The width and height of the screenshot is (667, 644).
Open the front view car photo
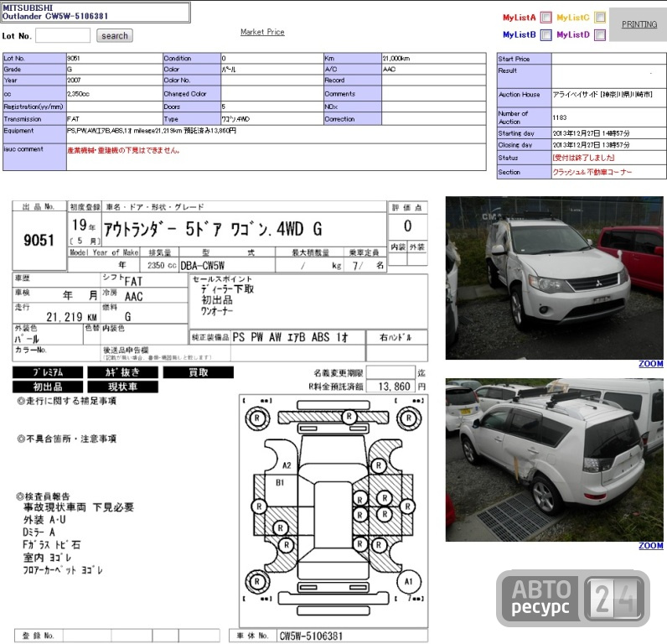click(x=554, y=278)
